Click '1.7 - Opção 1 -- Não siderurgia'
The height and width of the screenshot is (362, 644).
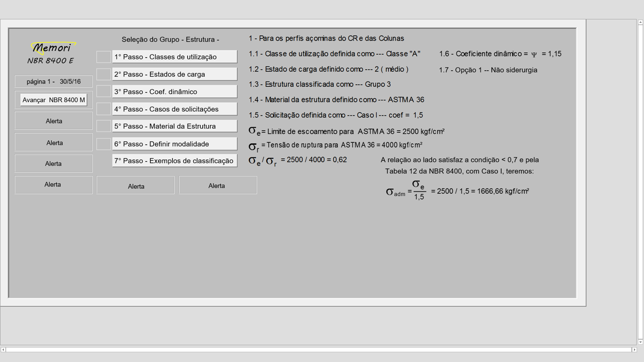(488, 70)
